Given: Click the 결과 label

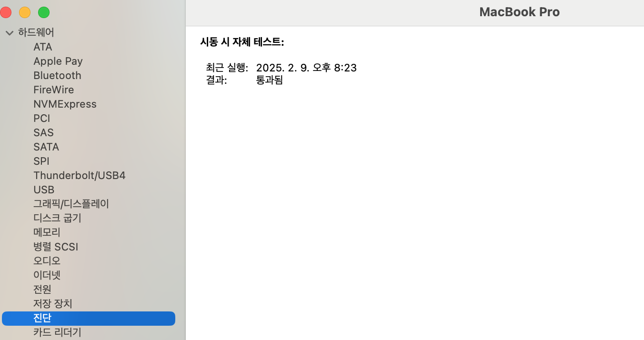Looking at the screenshot, I should click(216, 80).
